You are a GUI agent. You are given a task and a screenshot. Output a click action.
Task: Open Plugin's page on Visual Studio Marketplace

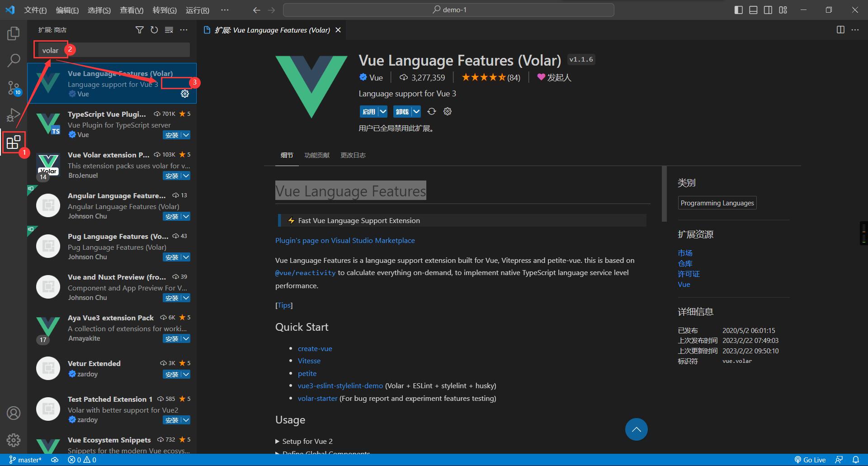(345, 240)
